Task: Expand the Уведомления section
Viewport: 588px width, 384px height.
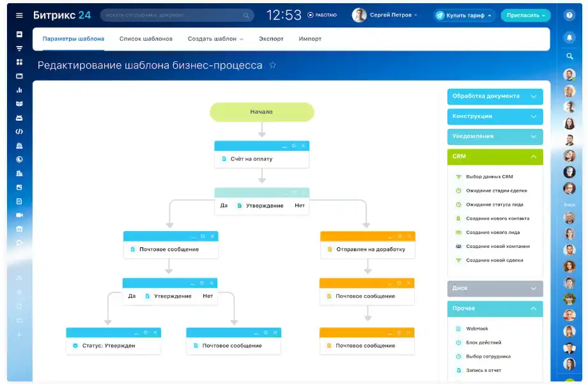Action: (495, 137)
